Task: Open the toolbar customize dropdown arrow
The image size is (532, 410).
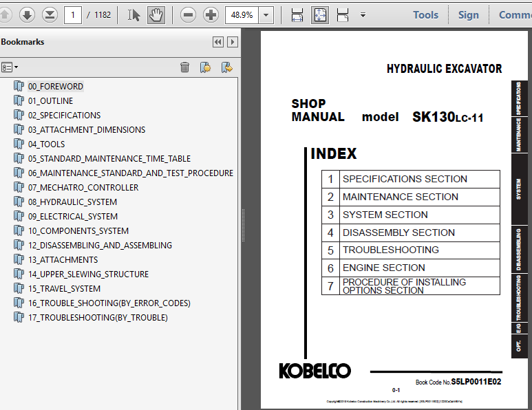Action: (363, 15)
